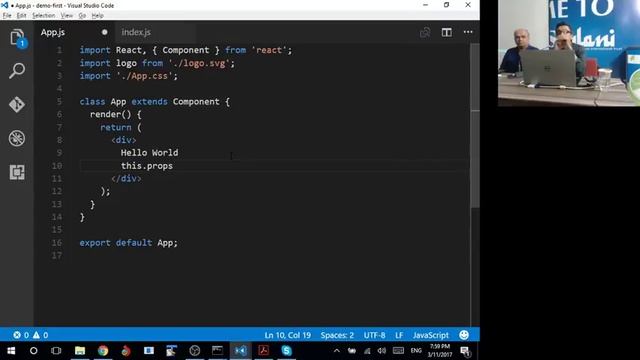Click 'export default App;' line
This screenshot has height=360, width=640.
point(129,243)
